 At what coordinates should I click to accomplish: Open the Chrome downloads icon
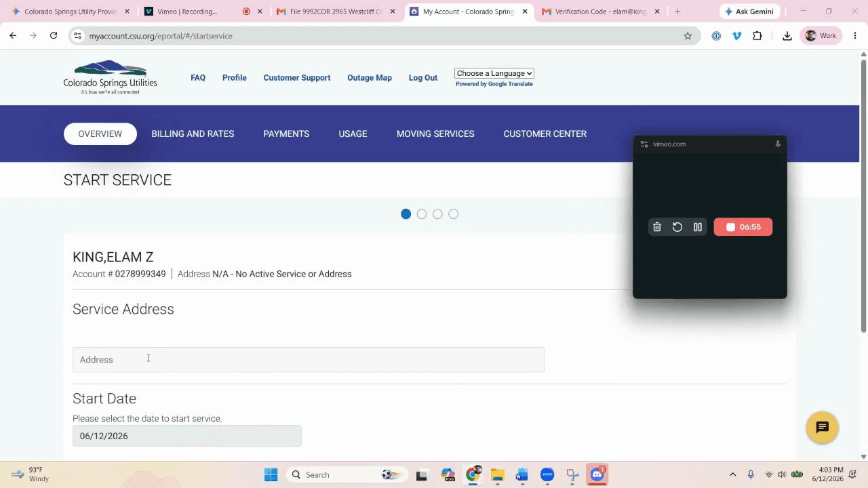click(x=787, y=36)
